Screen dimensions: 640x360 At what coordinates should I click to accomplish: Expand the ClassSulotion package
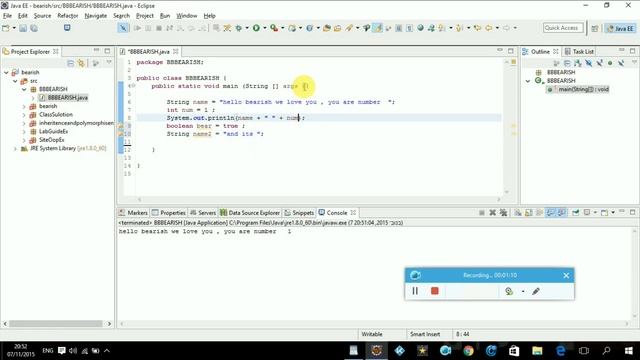tap(24, 115)
